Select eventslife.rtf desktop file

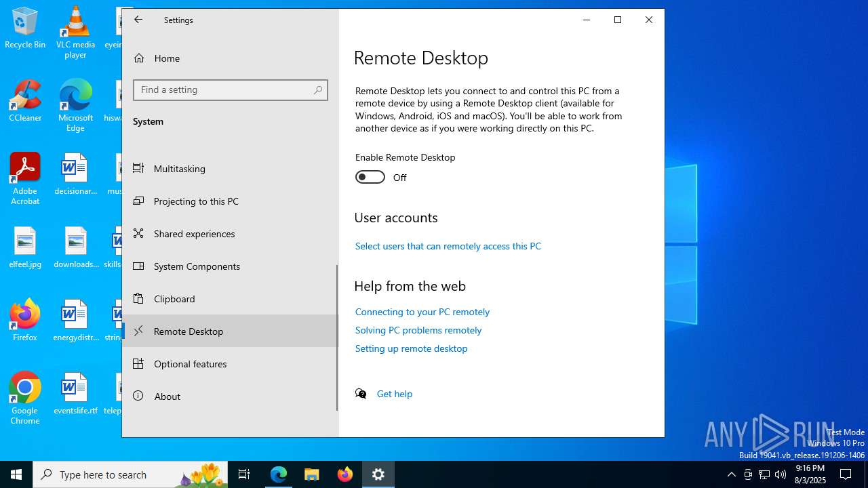click(75, 394)
